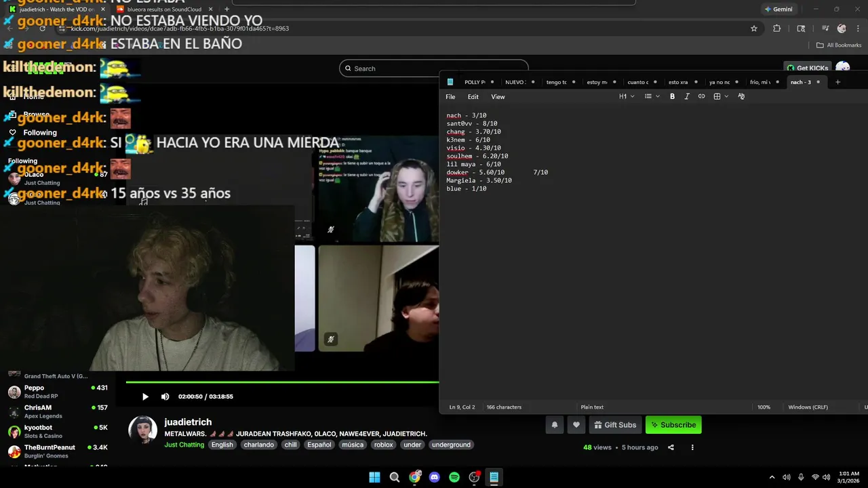Open Discord from the taskbar

point(434,477)
